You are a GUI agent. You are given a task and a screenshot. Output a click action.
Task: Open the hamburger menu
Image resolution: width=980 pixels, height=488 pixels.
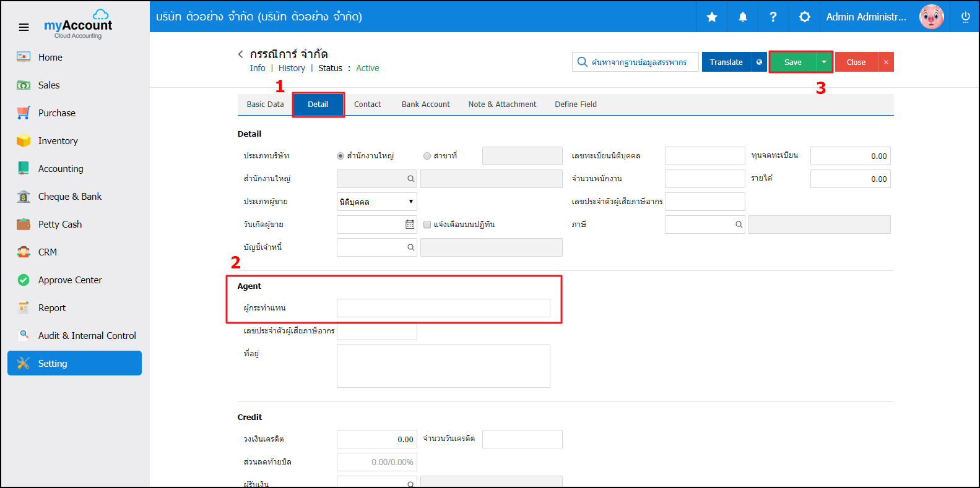[x=24, y=27]
